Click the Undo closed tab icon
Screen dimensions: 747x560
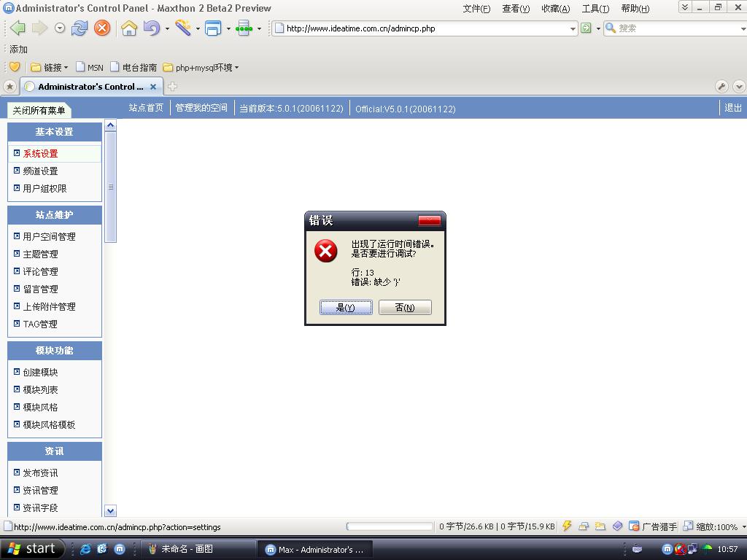[152, 28]
